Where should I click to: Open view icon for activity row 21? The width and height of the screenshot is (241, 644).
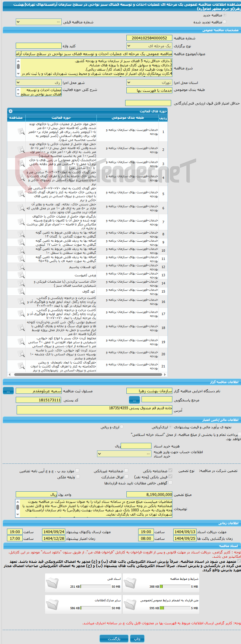click(x=21, y=366)
